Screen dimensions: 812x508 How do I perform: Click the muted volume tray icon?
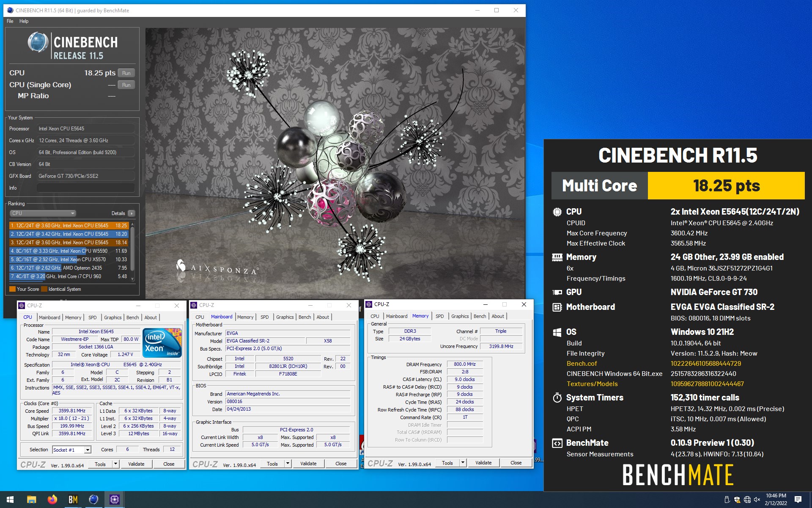coord(757,500)
